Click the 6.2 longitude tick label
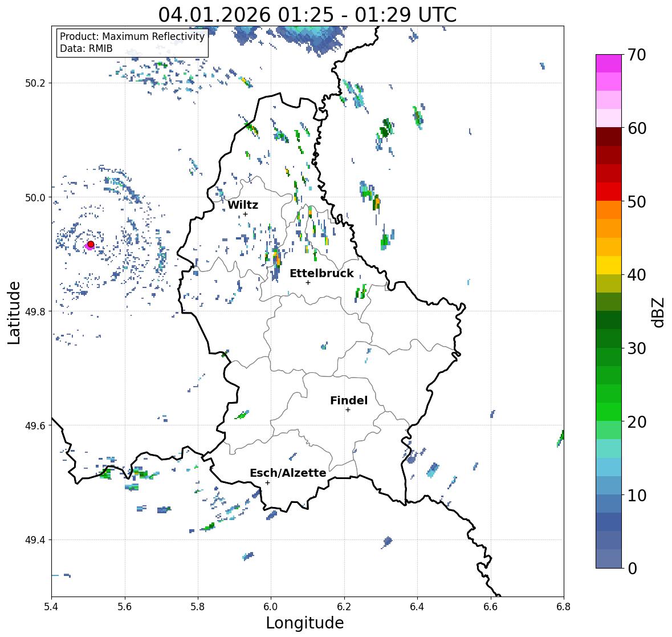 pyautogui.click(x=344, y=606)
